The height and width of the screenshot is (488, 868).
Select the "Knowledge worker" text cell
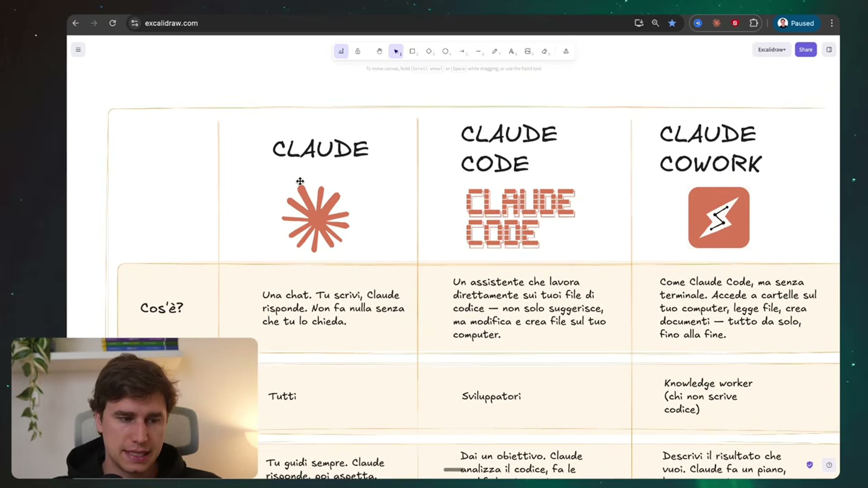[x=708, y=396]
